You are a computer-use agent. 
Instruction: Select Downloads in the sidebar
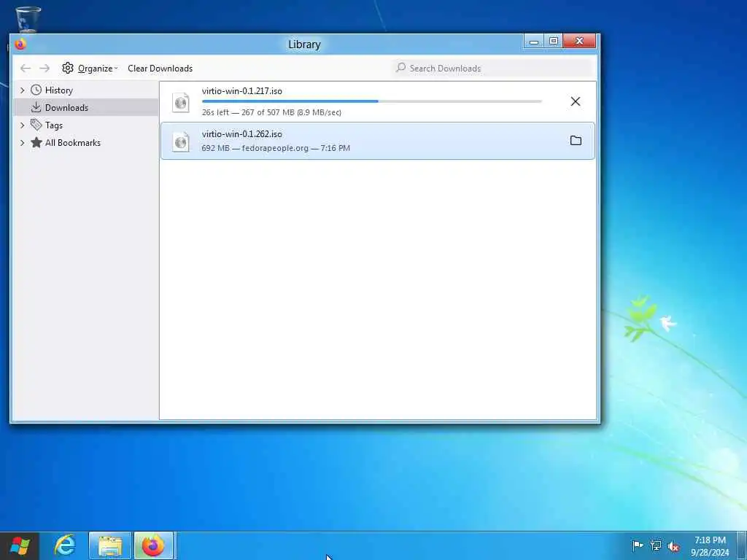[66, 108]
